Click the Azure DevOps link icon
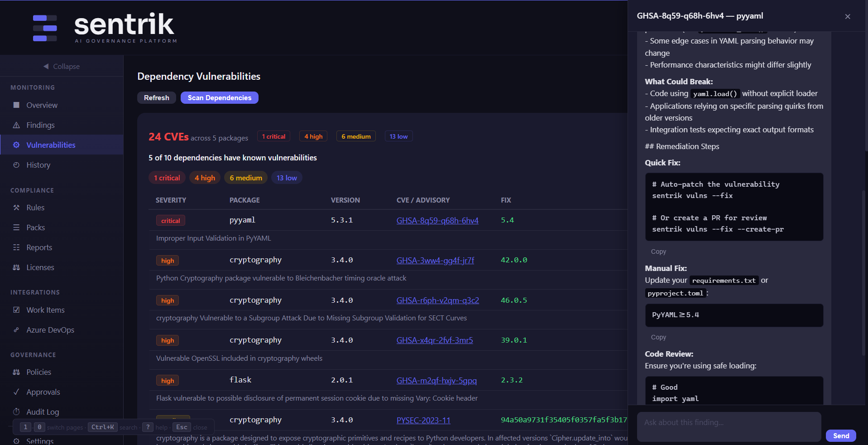The height and width of the screenshot is (445, 868). point(16,330)
